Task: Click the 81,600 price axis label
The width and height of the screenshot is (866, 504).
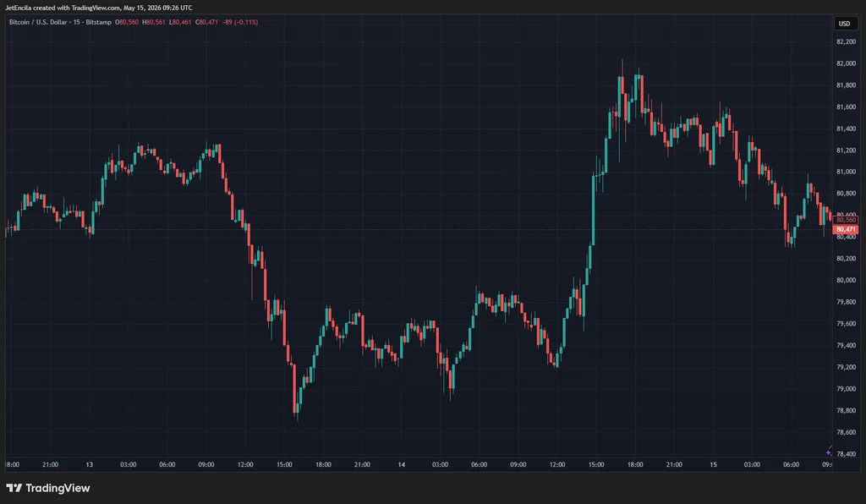Action: pyautogui.click(x=846, y=107)
